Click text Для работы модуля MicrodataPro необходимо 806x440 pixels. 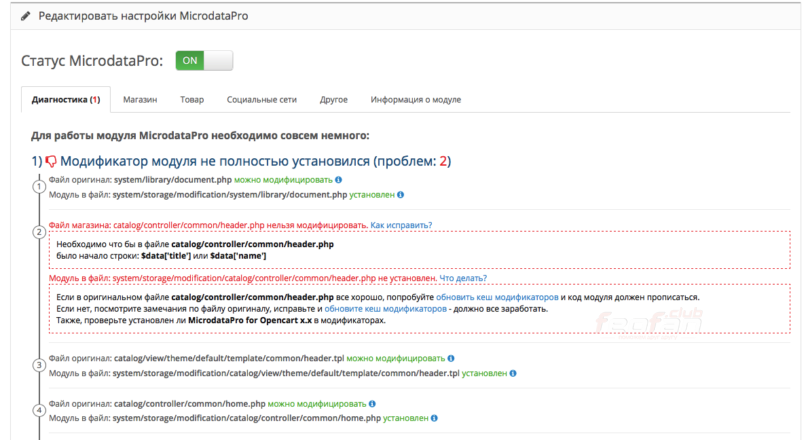tap(199, 136)
